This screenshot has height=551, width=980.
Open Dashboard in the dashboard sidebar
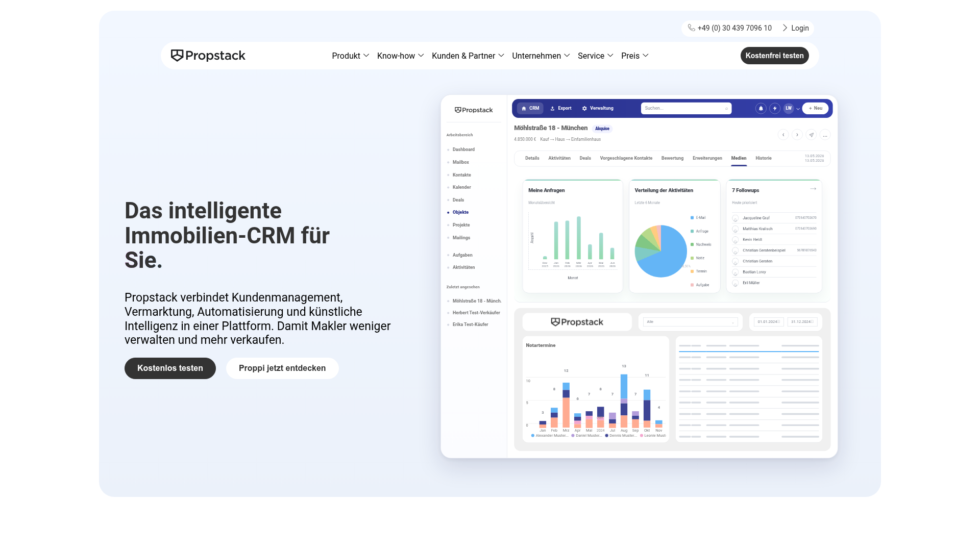pyautogui.click(x=463, y=149)
